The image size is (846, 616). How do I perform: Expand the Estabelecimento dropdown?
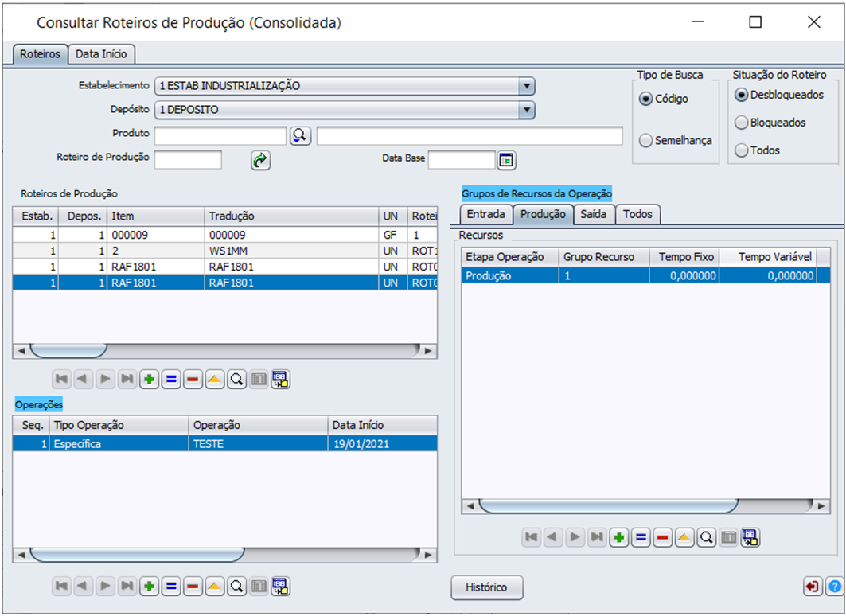(526, 86)
